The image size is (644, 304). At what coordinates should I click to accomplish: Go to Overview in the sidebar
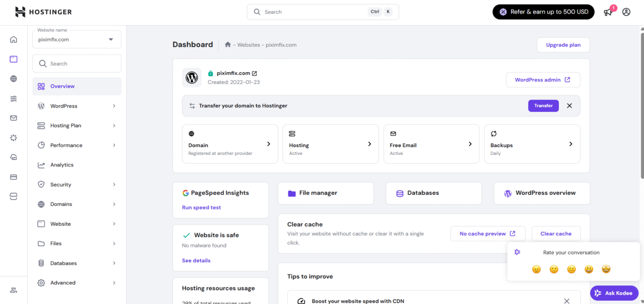click(62, 86)
